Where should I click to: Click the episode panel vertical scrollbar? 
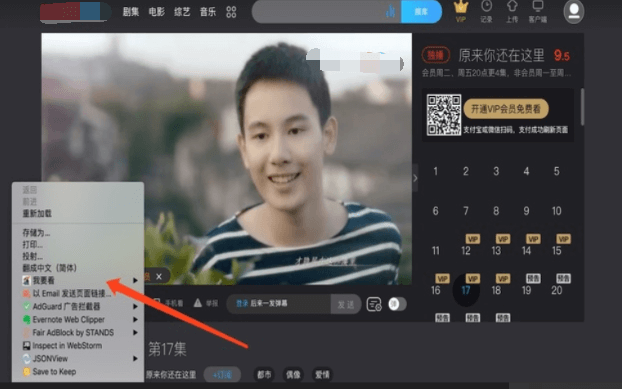click(x=582, y=106)
